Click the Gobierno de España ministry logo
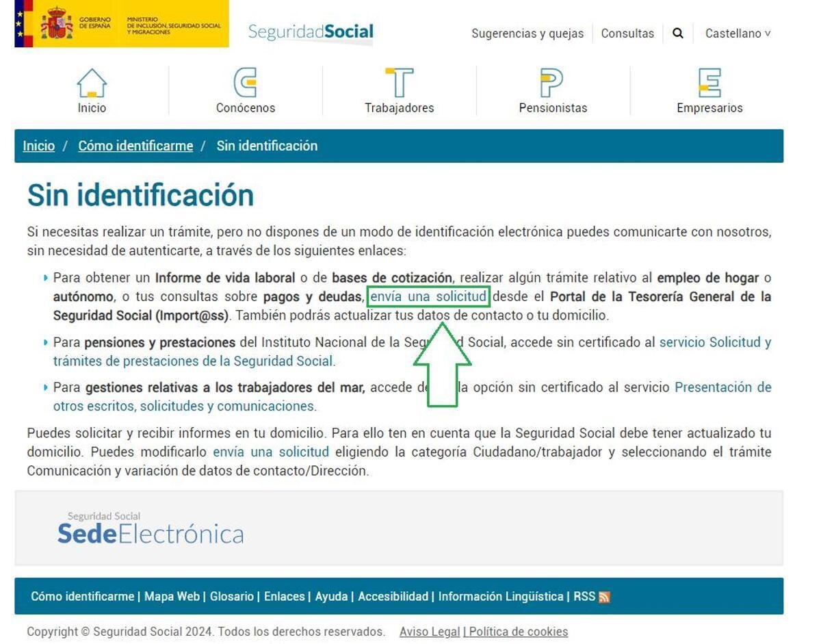Screen dimensions: 821x644 tap(122, 24)
